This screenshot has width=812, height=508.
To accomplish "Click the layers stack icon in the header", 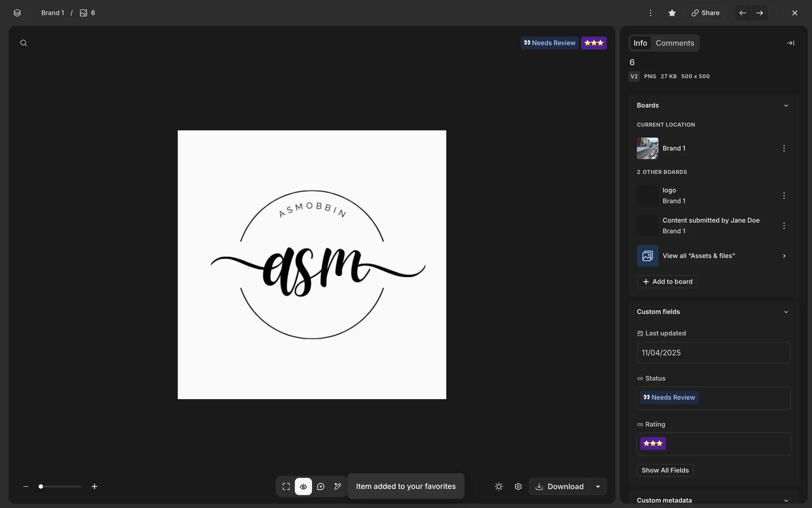I will [x=17, y=13].
